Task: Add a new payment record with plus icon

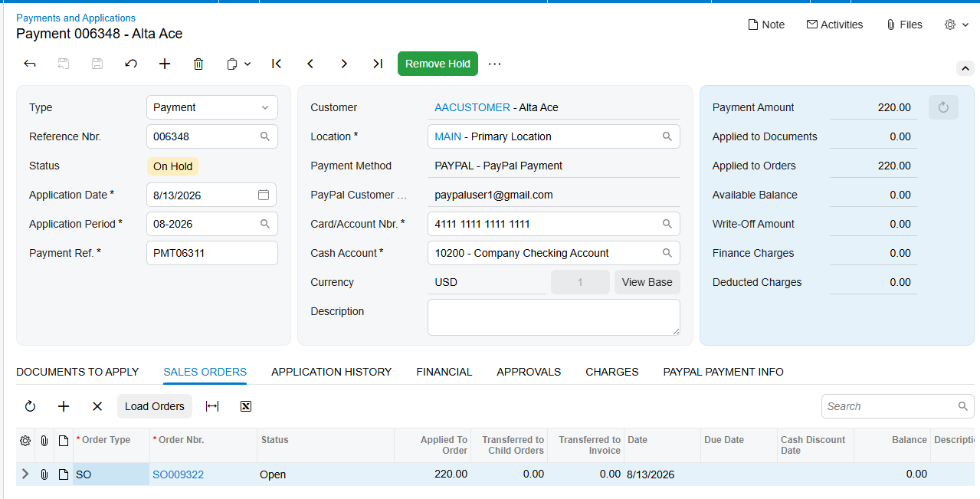Action: 165,64
